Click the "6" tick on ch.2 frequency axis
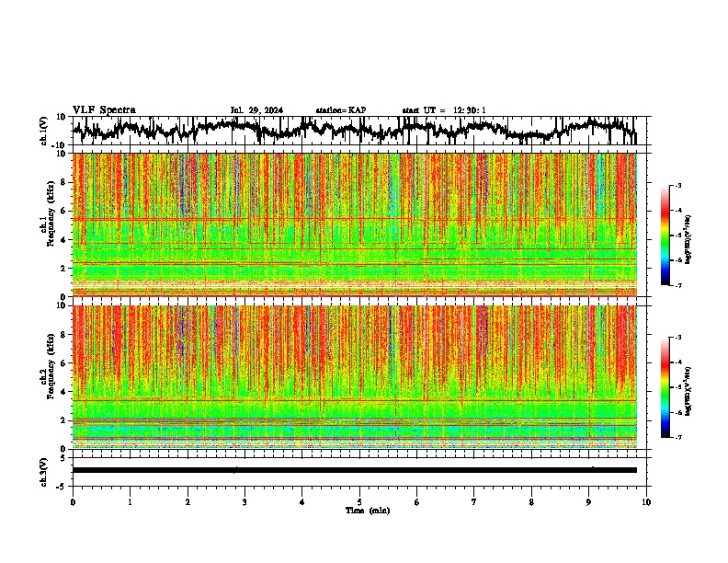Image resolution: width=728 pixels, height=563 pixels. (63, 363)
